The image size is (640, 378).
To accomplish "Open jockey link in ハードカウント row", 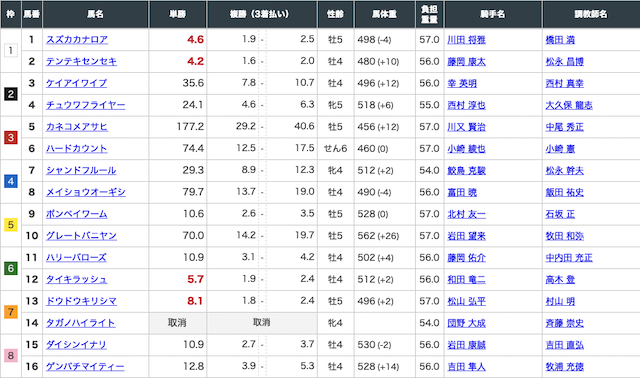I will pos(466,149).
